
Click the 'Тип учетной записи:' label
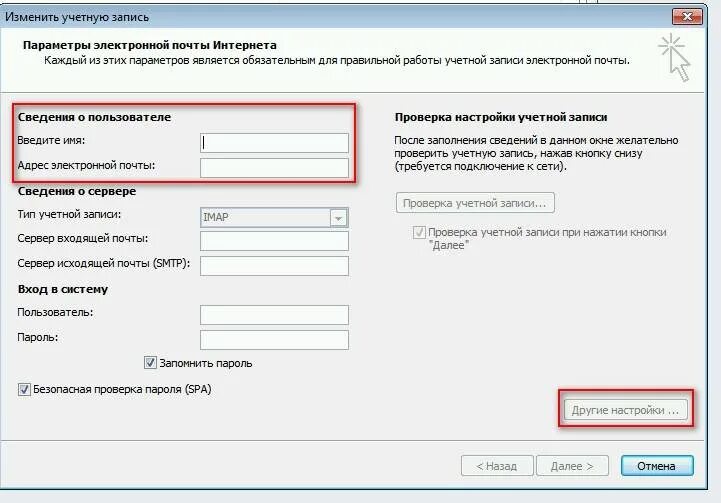click(x=69, y=214)
